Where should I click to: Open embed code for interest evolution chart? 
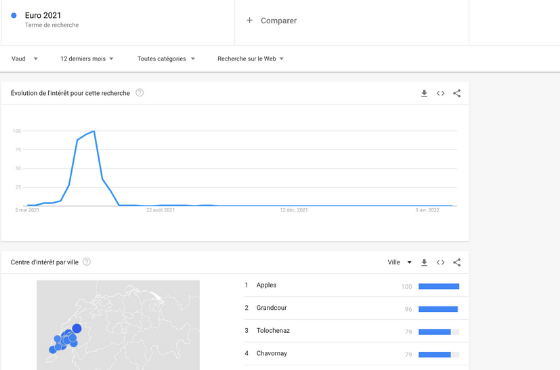click(440, 93)
